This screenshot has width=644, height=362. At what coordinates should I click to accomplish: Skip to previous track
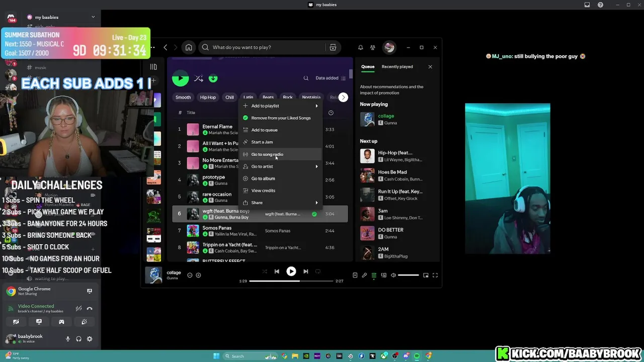pyautogui.click(x=277, y=271)
